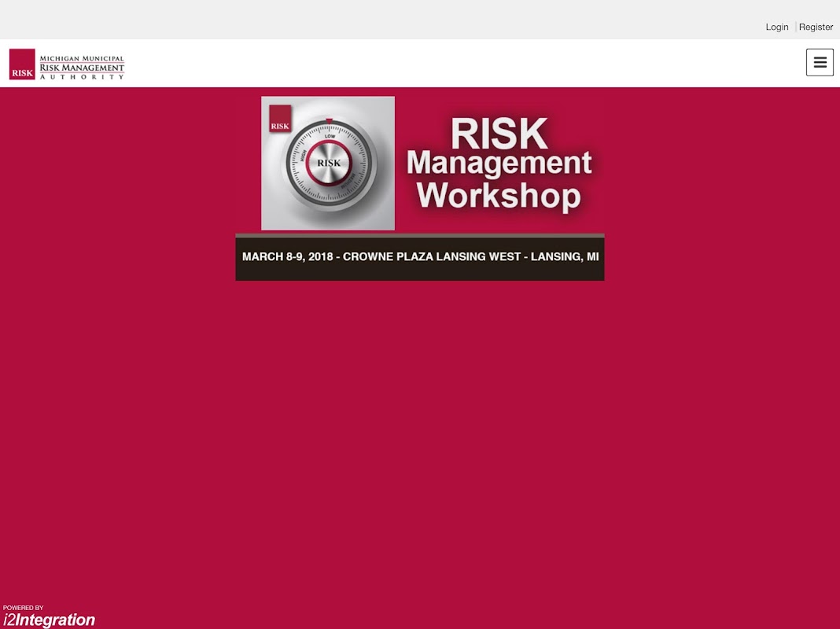The image size is (840, 629).
Task: Click the LOW label on the dial
Action: pyautogui.click(x=330, y=137)
